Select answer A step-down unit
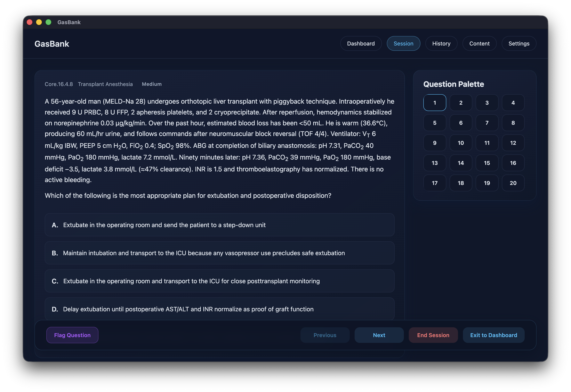 (x=219, y=225)
